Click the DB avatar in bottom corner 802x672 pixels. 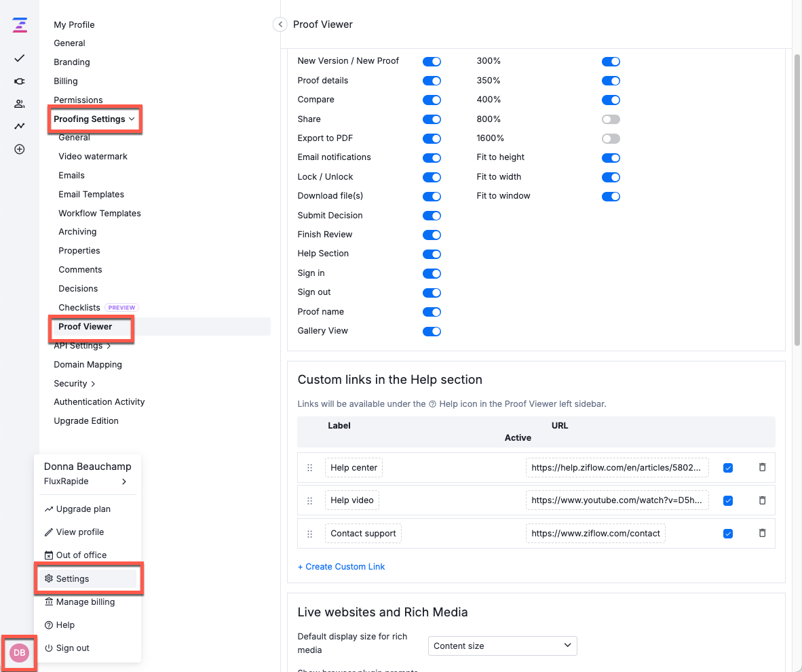[x=18, y=653]
